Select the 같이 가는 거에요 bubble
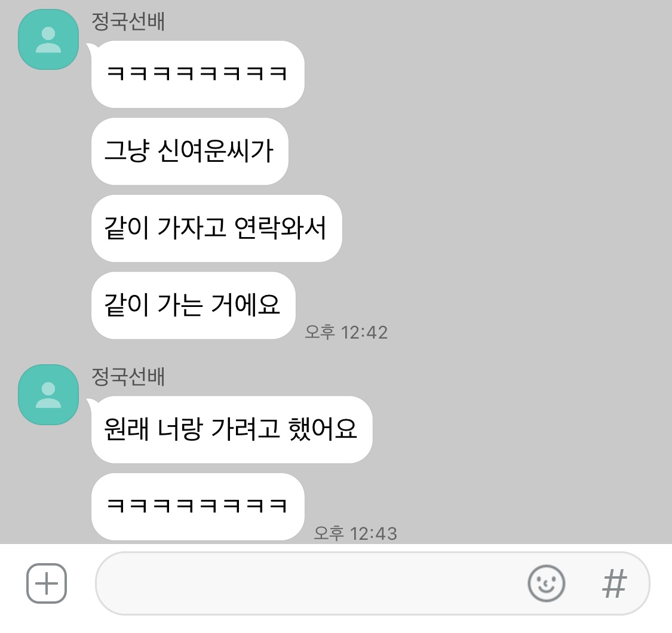Viewport: 672px width, 633px height. (194, 305)
